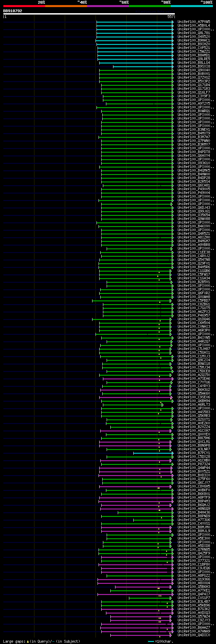Screen dimensions: 216x644
Task: Click the short cyan bar for UniRef100_B7PCY1
Action: coord(154,453)
